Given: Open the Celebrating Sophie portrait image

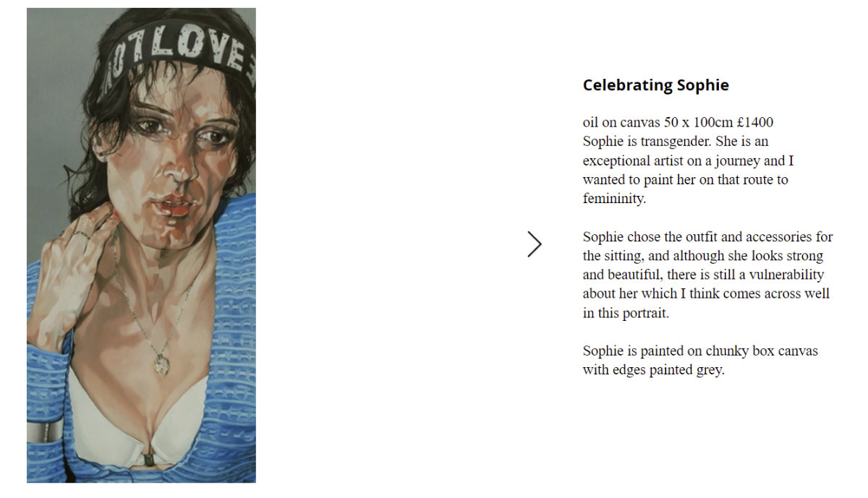Looking at the screenshot, I should point(141,245).
